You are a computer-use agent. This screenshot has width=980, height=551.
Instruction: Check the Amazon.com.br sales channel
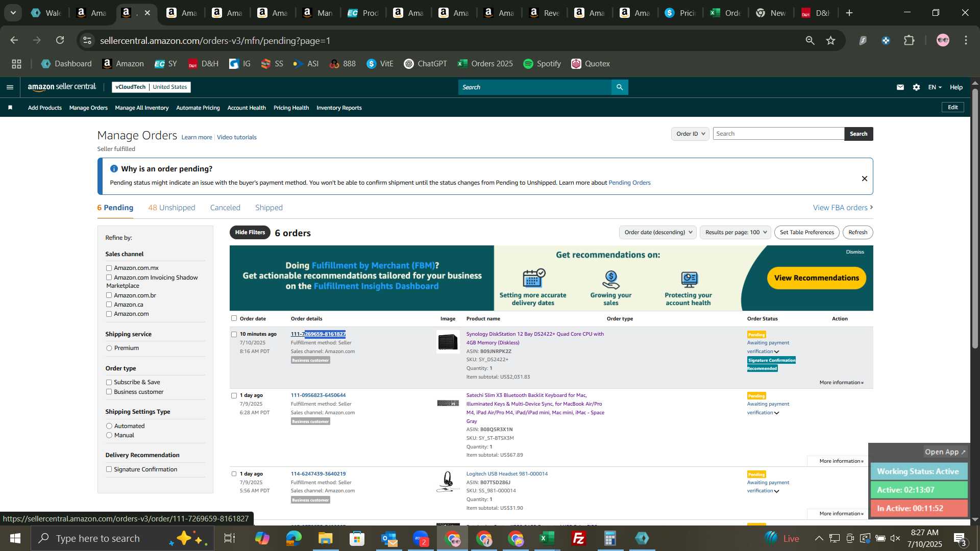coord(109,295)
